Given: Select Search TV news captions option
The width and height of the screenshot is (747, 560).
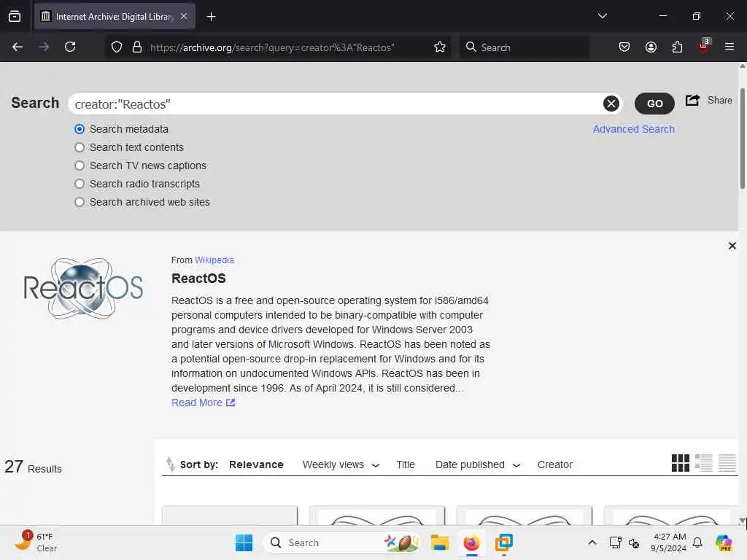Looking at the screenshot, I should 80,166.
